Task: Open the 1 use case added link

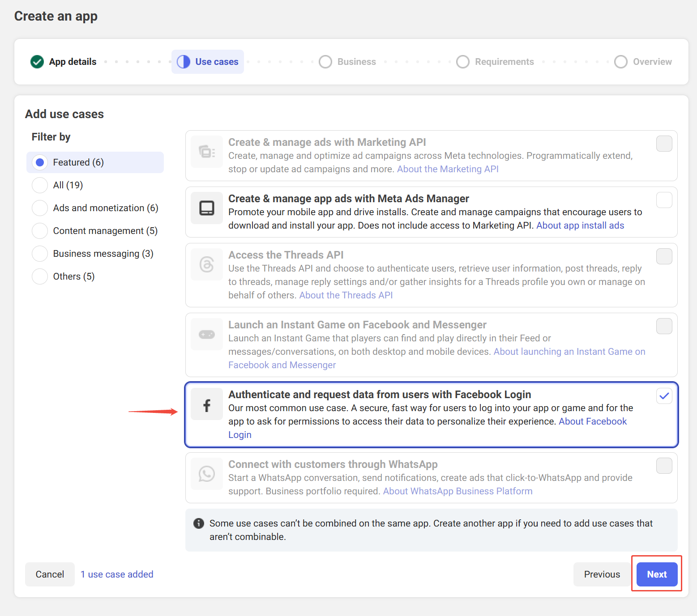Action: coord(117,574)
